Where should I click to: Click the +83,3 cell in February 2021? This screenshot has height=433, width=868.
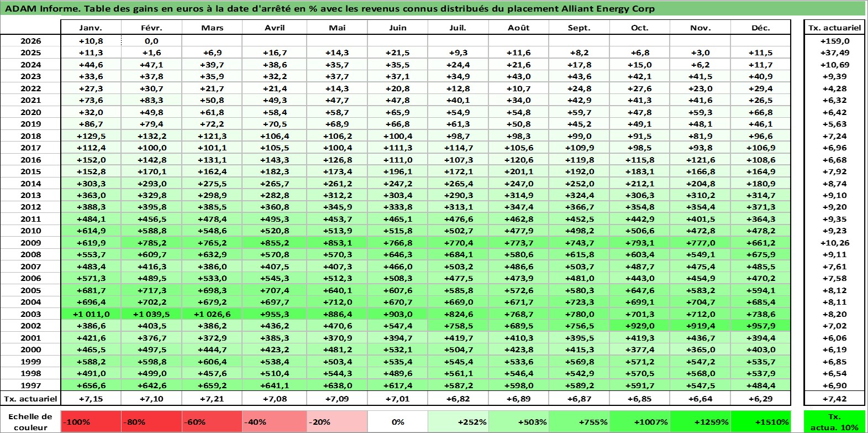(151, 100)
